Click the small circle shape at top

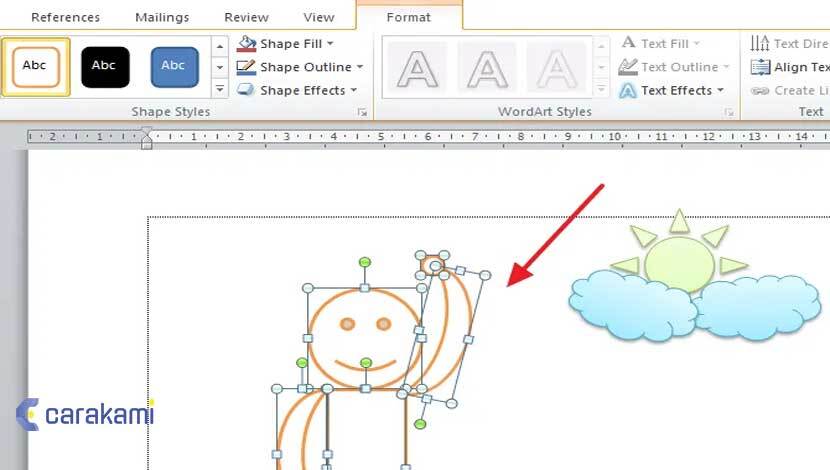pos(432,265)
